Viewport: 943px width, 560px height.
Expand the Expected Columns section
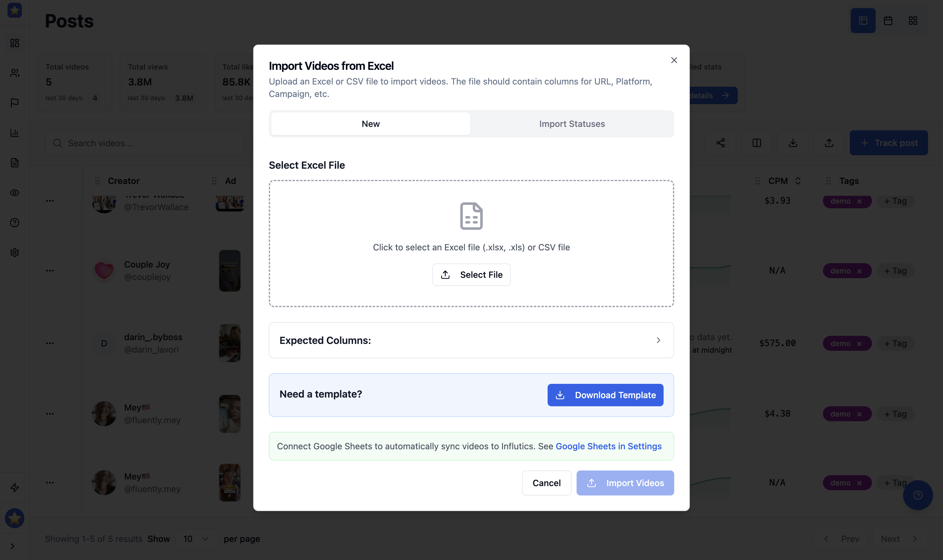click(x=471, y=340)
